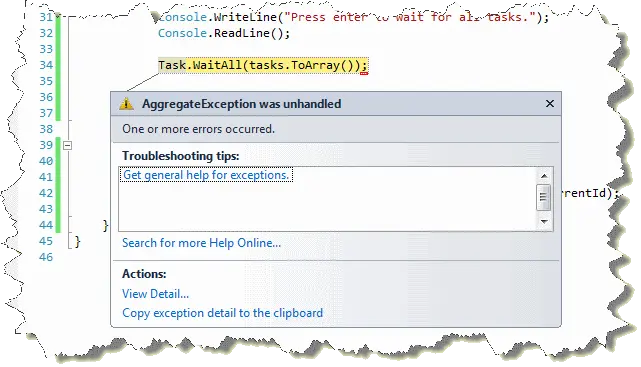Click the 'Troubleshooting tips:' heading
The image size is (641, 367).
(180, 156)
